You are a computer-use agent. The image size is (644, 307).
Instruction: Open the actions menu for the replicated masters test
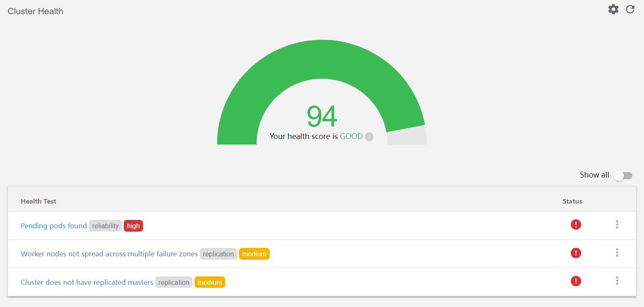point(617,281)
